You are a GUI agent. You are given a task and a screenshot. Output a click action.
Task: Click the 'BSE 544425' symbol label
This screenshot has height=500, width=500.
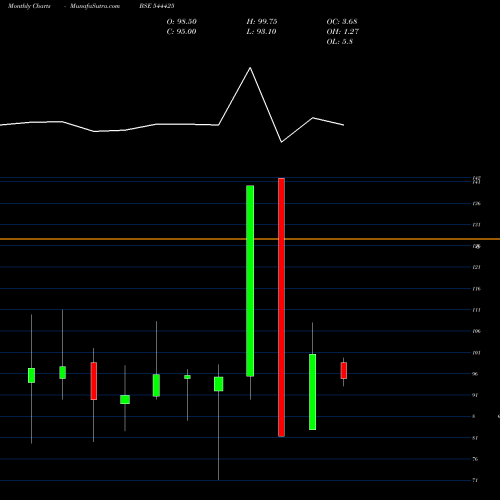tap(157, 6)
